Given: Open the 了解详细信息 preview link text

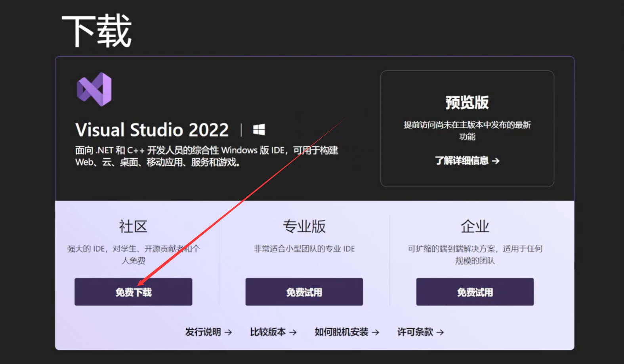Looking at the screenshot, I should pos(462,161).
